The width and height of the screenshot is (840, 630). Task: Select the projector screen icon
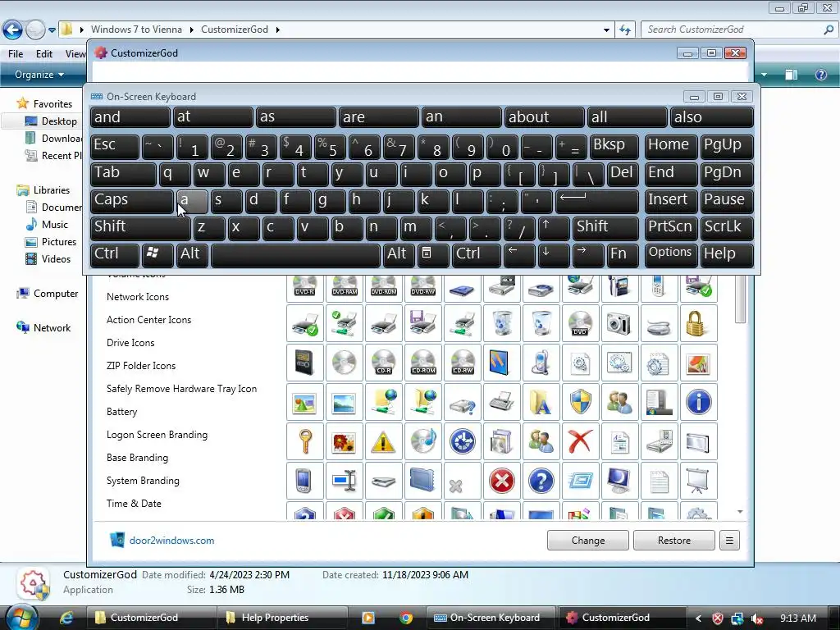(x=698, y=481)
